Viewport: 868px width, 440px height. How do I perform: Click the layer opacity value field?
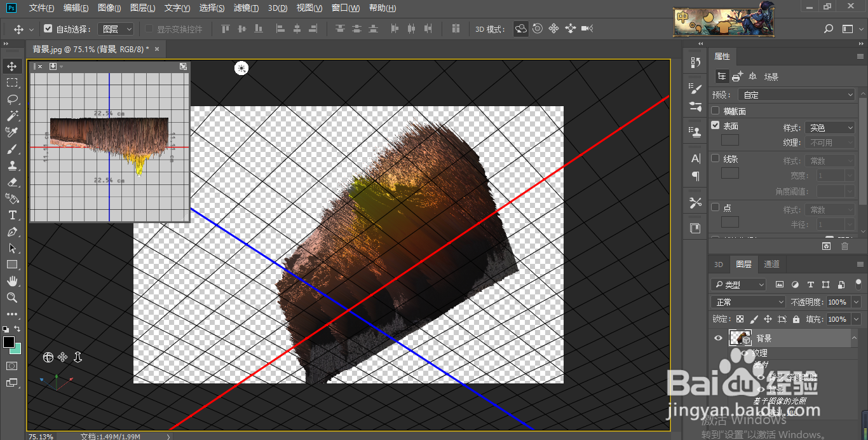836,302
